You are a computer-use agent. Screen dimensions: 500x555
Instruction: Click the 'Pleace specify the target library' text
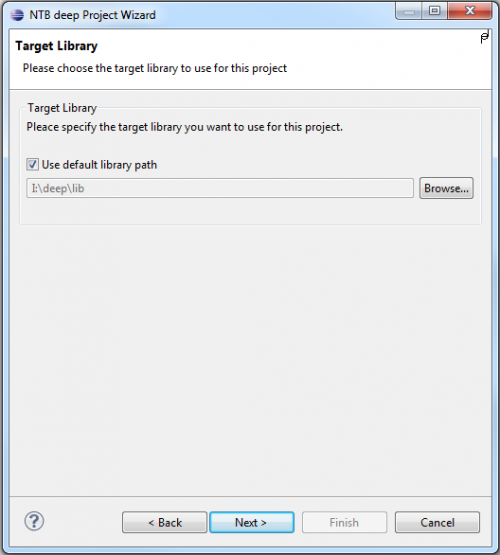click(x=184, y=127)
